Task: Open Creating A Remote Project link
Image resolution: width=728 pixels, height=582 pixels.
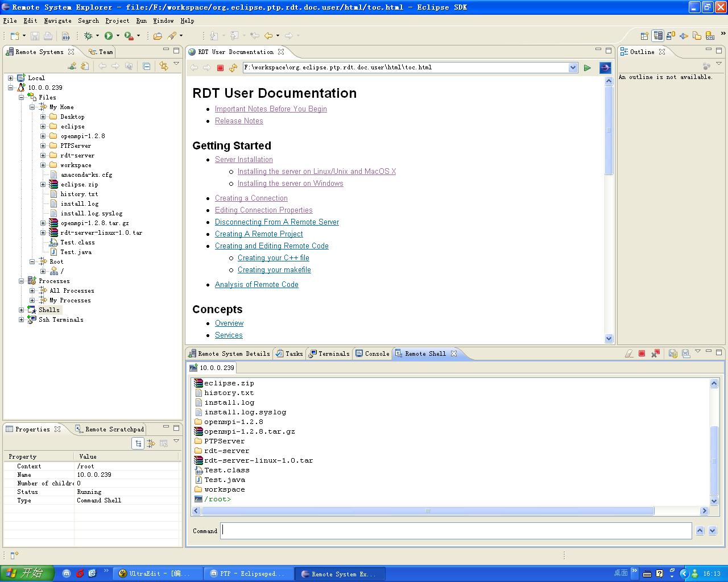Action: (x=259, y=234)
